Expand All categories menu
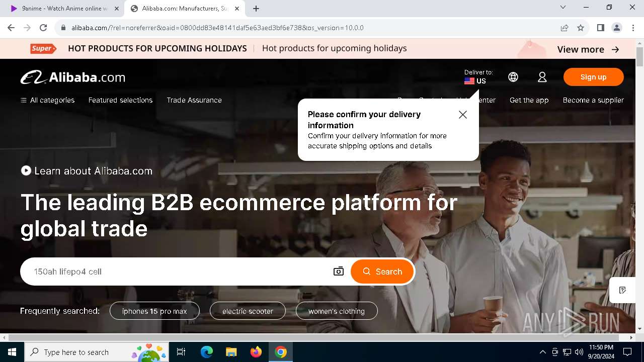Viewport: 644px width, 362px height. [x=47, y=100]
